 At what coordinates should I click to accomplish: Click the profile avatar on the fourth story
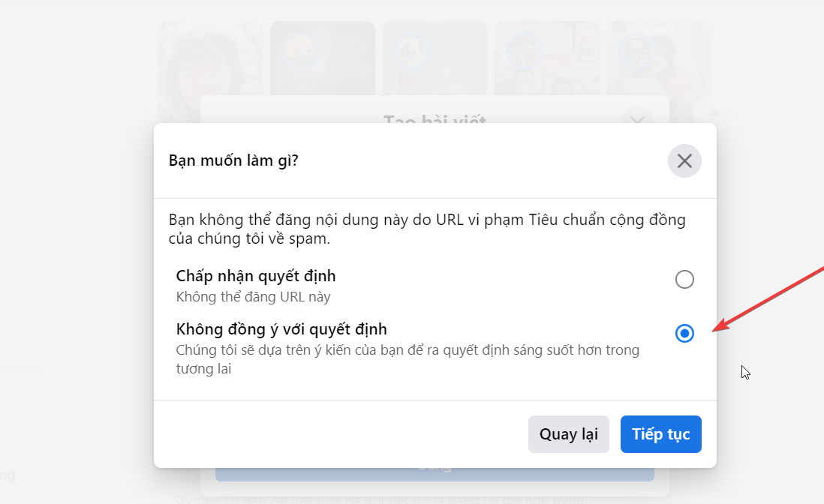pyautogui.click(x=522, y=51)
